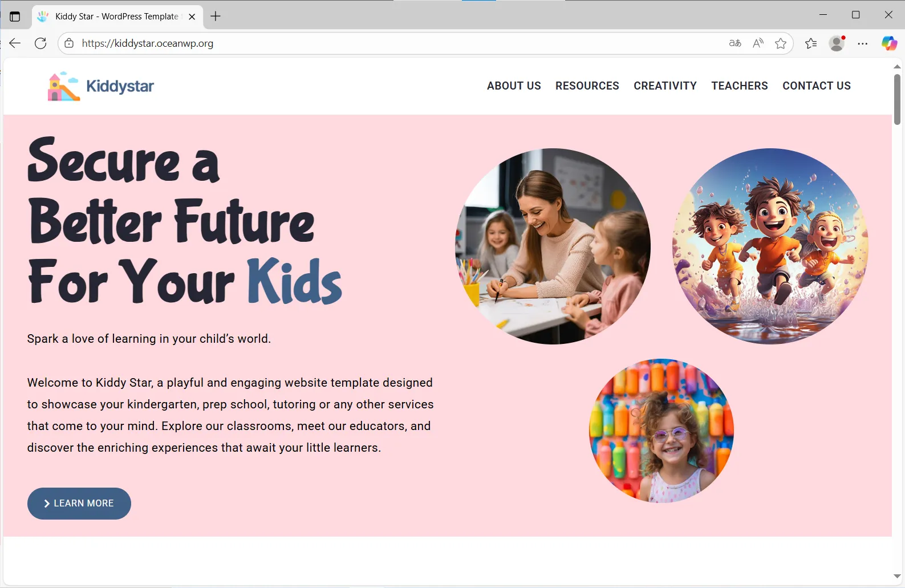Viewport: 905px width, 588px height.
Task: Open Settings and more ellipsis menu
Action: point(863,43)
